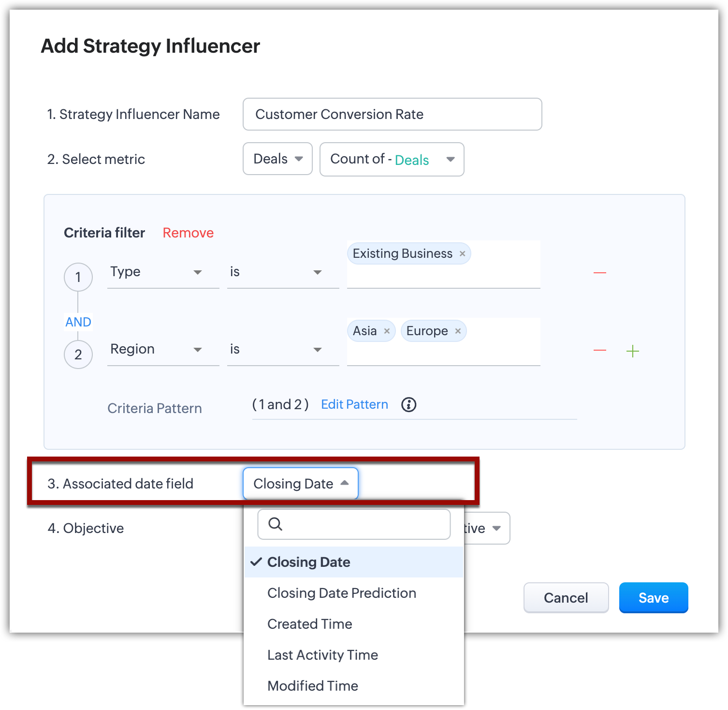This screenshot has height=710, width=728.
Task: Remove the Existing Business tag
Action: point(462,254)
